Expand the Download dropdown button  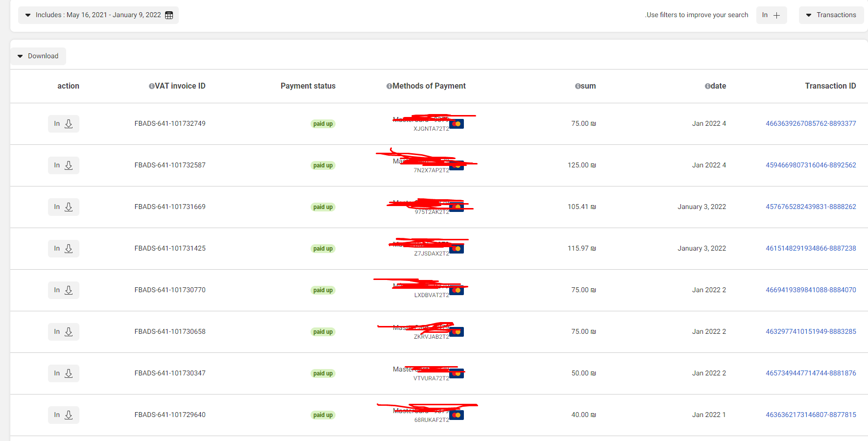(38, 56)
